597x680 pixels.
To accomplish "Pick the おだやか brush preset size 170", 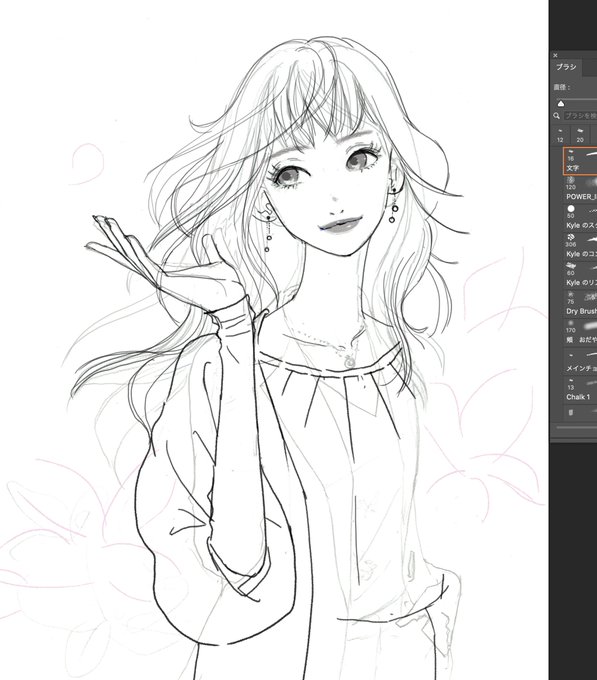I will pyautogui.click(x=580, y=332).
